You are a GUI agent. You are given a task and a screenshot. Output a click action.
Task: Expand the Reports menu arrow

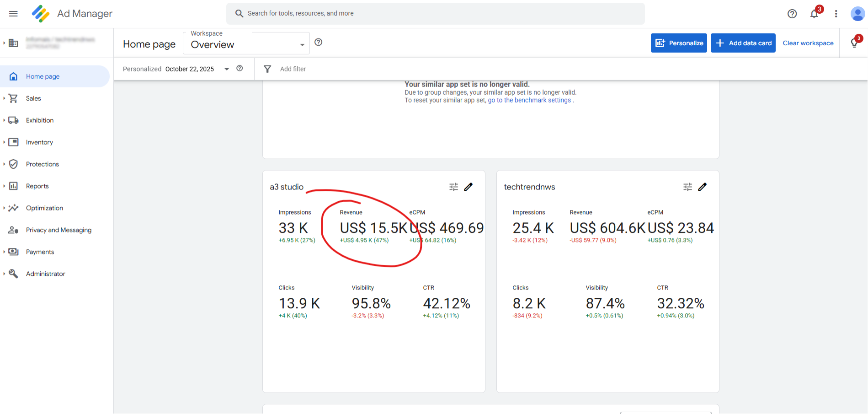coord(4,186)
